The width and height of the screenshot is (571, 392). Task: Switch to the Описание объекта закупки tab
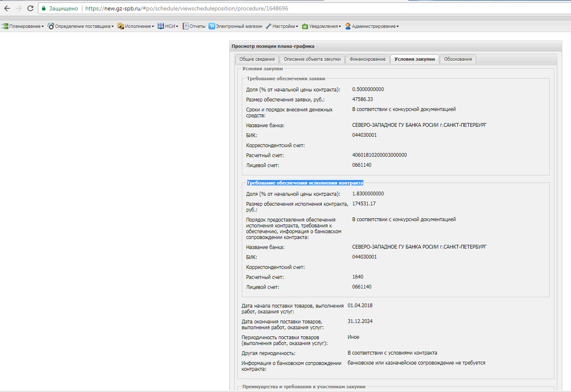click(x=312, y=59)
